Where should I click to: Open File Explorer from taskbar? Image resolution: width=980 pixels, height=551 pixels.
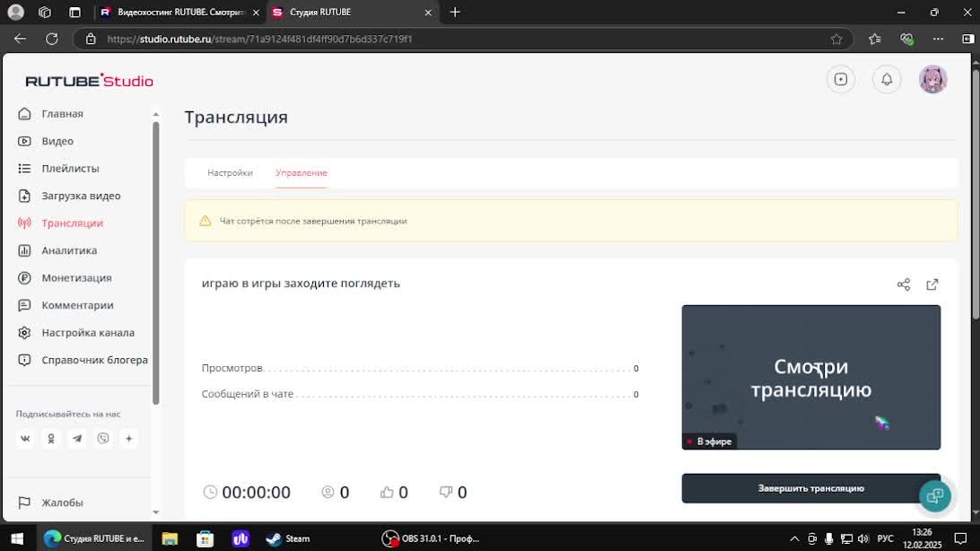pos(170,538)
